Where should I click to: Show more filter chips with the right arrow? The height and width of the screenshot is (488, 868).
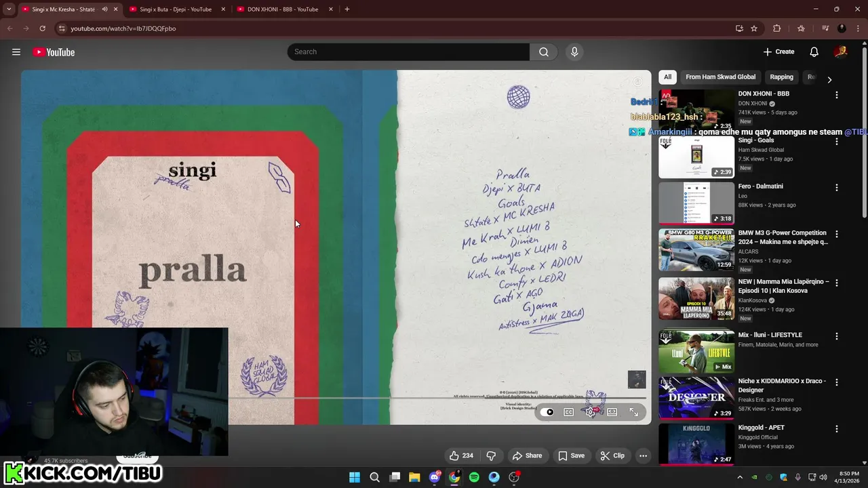tap(829, 79)
